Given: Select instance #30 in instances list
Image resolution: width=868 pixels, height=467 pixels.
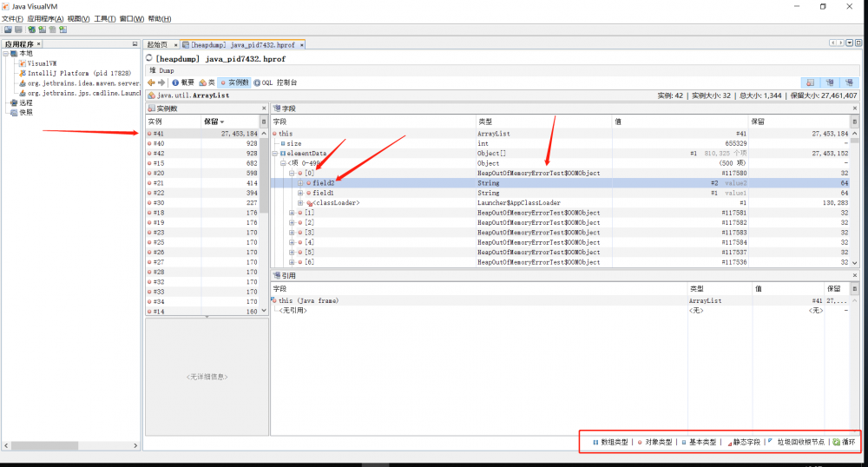Looking at the screenshot, I should click(x=202, y=202).
